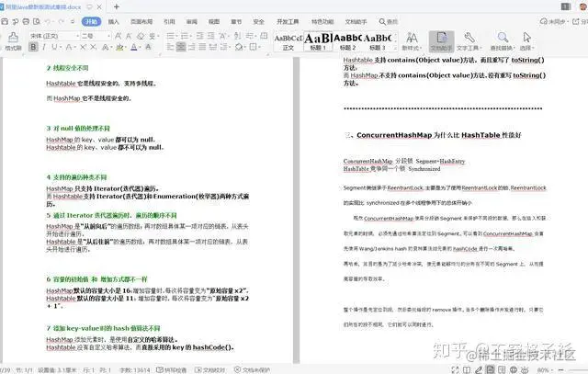Click the Superscript X² icon

(x=83, y=47)
